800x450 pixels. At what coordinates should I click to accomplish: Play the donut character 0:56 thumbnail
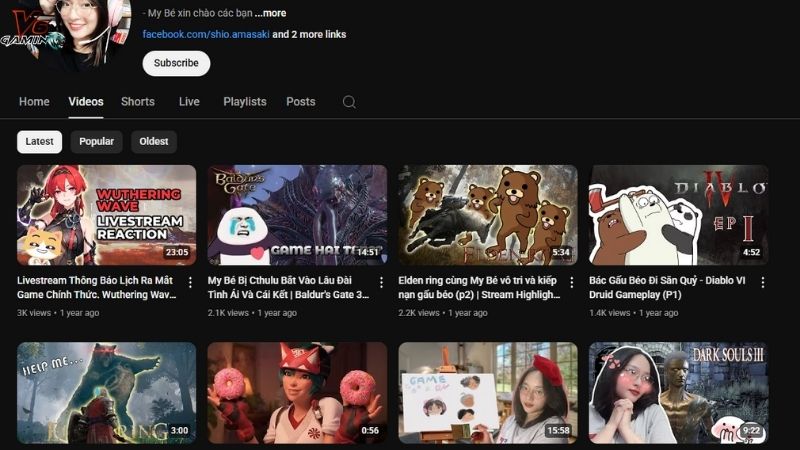pos(297,392)
